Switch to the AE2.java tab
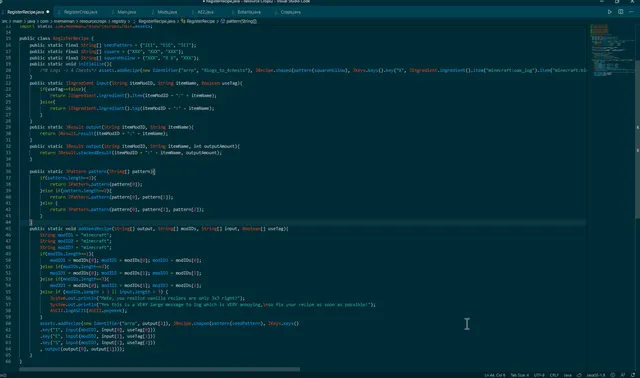This screenshot has height=378, width=640. (x=205, y=12)
